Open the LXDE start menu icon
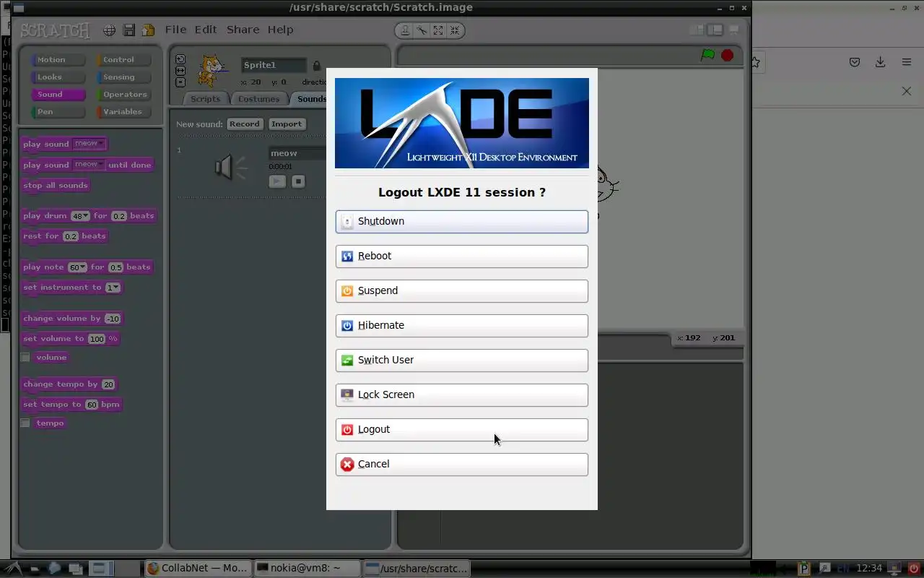 click(x=14, y=569)
